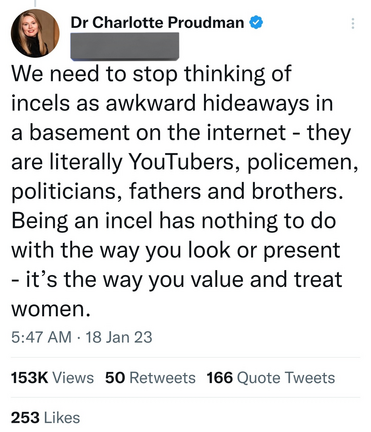Viewport: 371px width, 432px height.
Task: Click the 5:47 AM timestamp
Action: tap(41, 337)
